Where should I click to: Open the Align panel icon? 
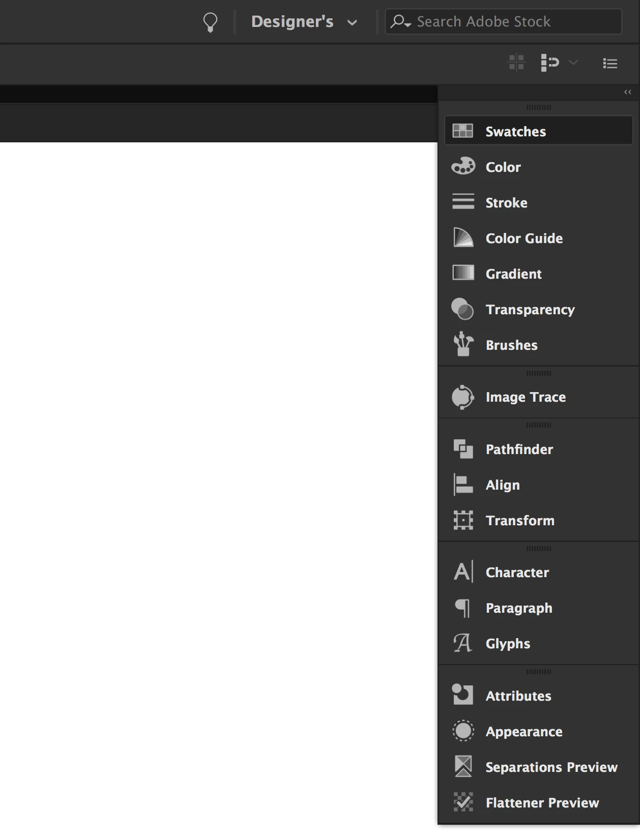(x=463, y=485)
